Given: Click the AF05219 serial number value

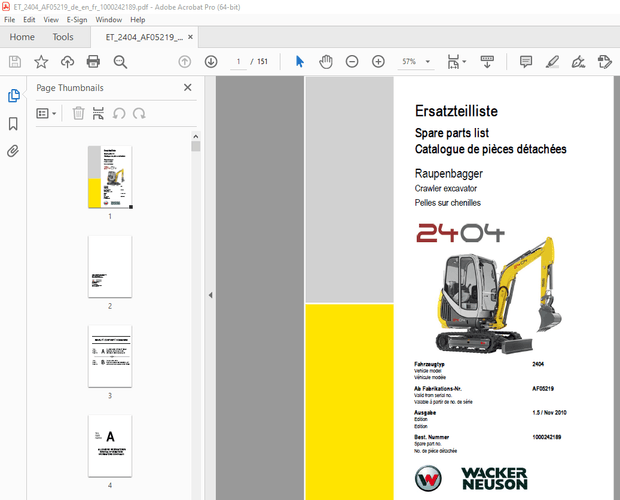Looking at the screenshot, I should coord(543,389).
